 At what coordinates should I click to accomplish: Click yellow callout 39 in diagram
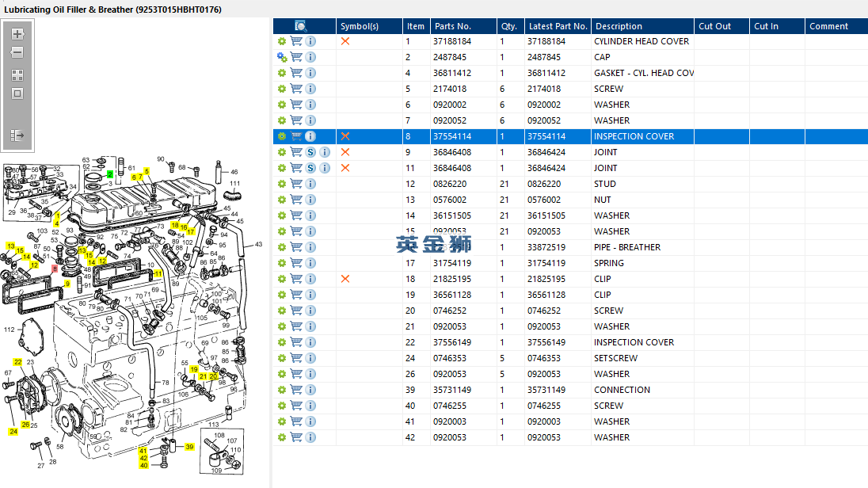coord(189,447)
